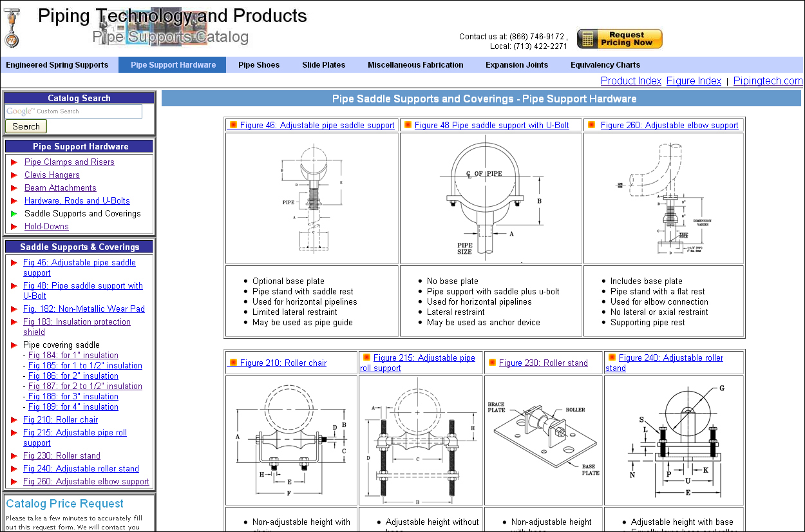Click red arrow beside Fig 48 sidebar link
This screenshot has width=805, height=532.
[14, 286]
